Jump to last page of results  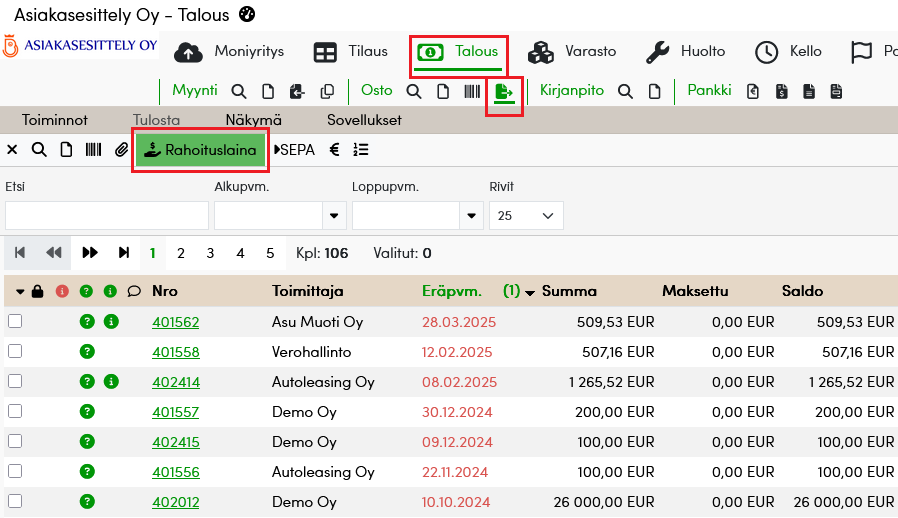[x=124, y=253]
